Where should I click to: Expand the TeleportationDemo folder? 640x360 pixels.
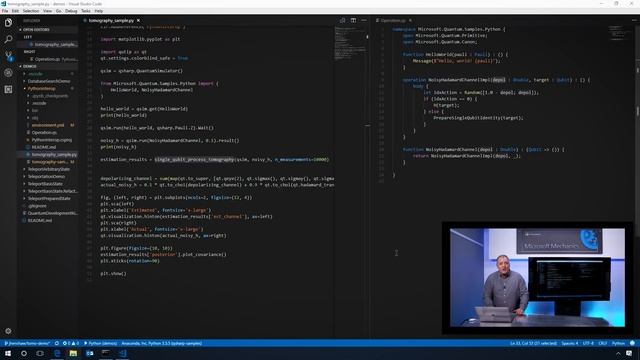[x=46, y=176]
